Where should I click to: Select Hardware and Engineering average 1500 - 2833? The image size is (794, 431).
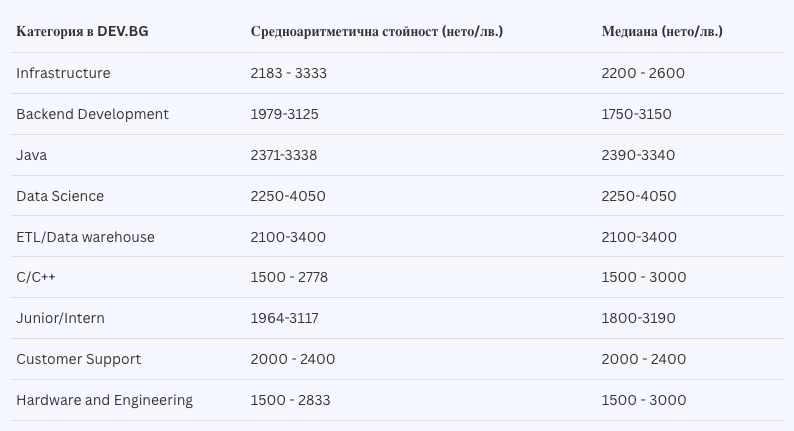(x=290, y=400)
